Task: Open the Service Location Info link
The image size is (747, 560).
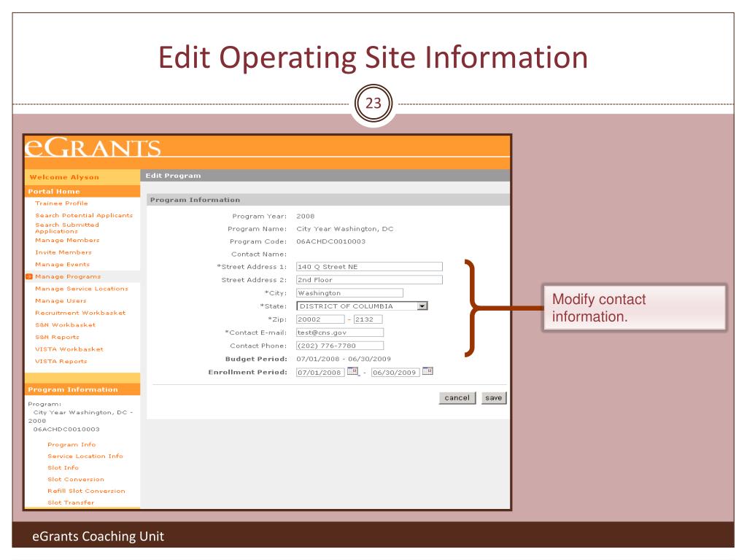Action: [x=85, y=456]
